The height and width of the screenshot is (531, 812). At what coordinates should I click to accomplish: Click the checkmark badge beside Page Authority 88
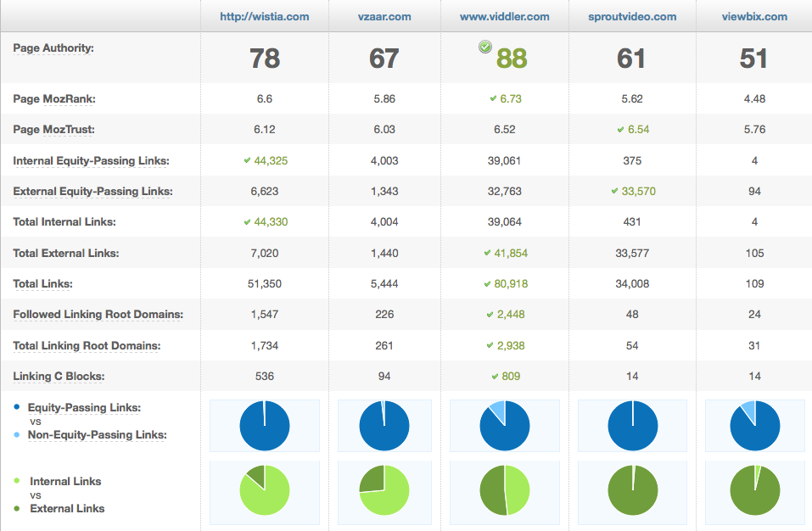(x=485, y=48)
